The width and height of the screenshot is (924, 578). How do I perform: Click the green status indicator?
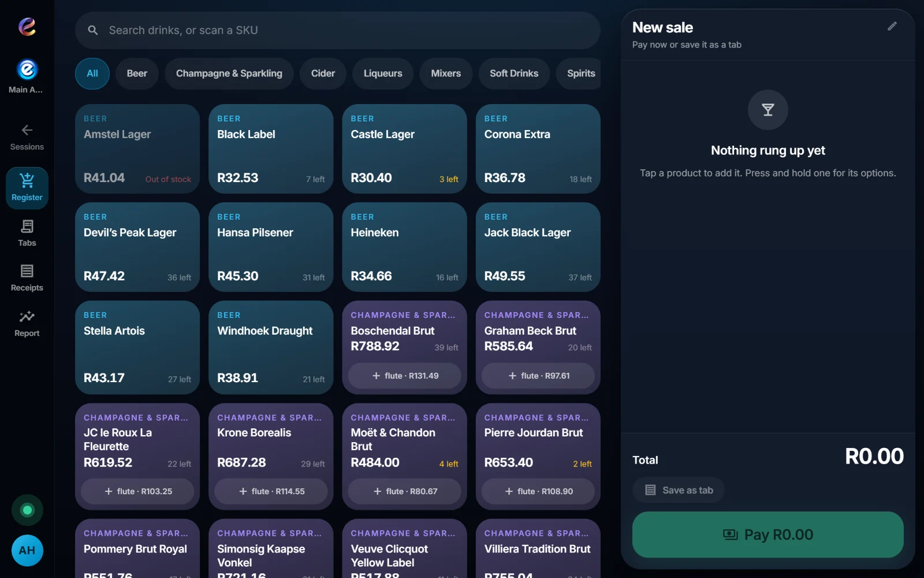pos(27,510)
